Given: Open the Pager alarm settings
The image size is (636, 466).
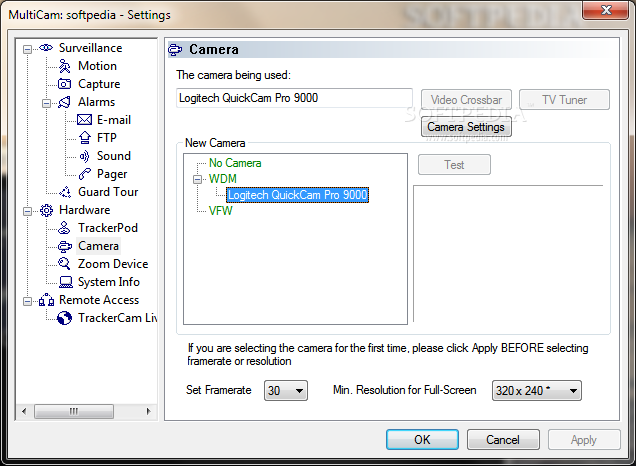Looking at the screenshot, I should [x=112, y=174].
